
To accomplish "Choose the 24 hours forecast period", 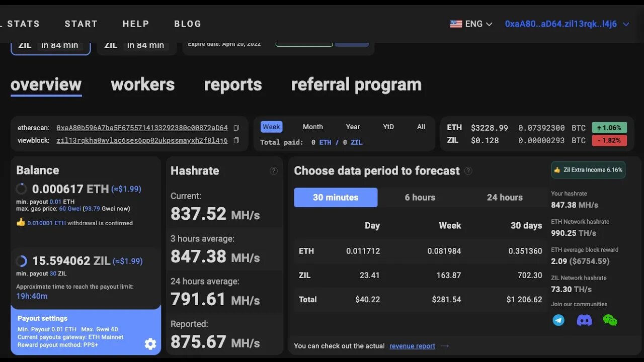I will pos(505,198).
